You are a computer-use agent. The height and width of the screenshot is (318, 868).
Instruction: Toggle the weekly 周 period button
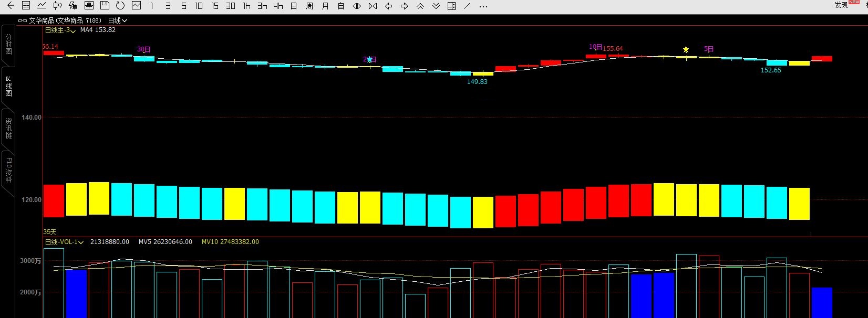(x=309, y=6)
